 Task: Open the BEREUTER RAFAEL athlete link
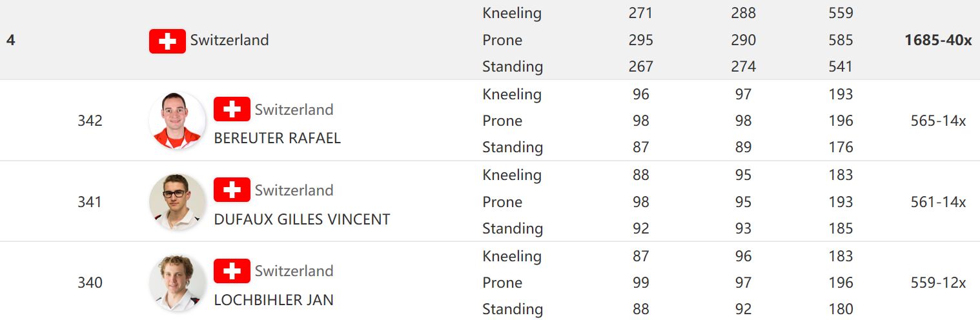point(277,138)
